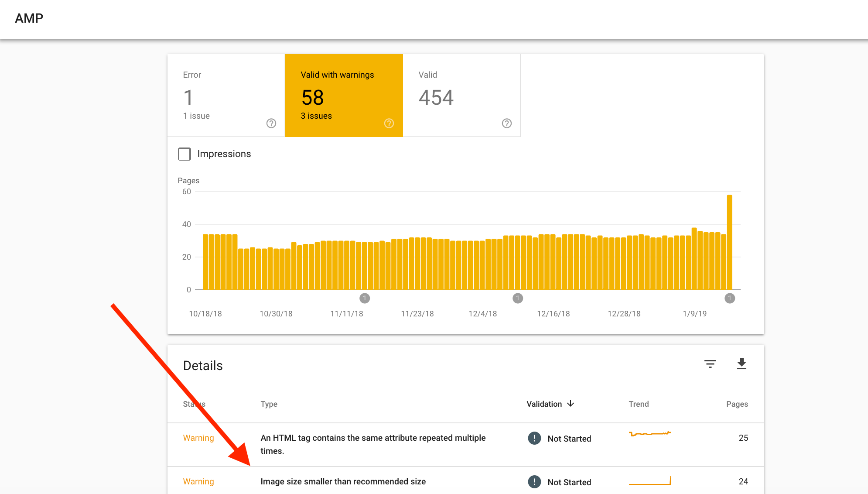Select the Valid with warnings tab

point(344,95)
